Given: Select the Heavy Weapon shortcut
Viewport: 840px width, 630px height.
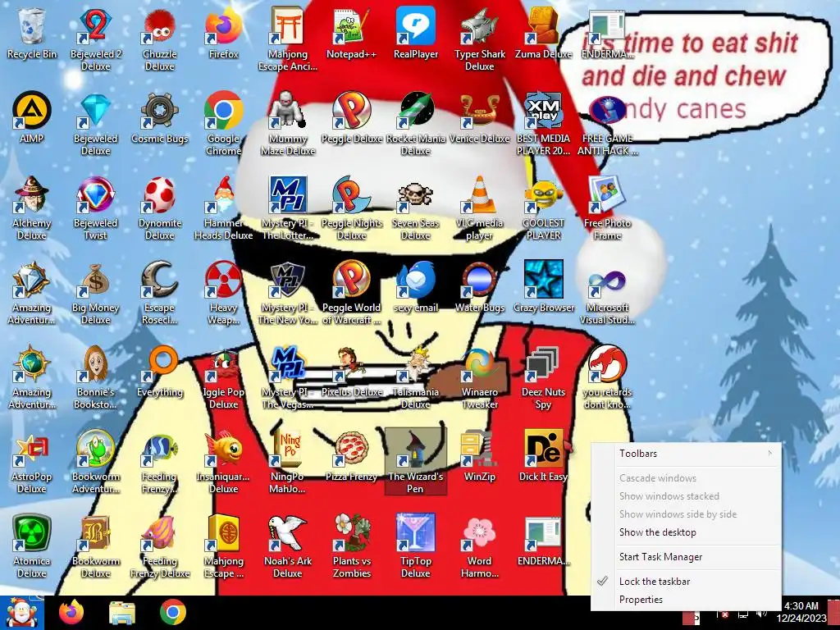Looking at the screenshot, I should 223,293.
